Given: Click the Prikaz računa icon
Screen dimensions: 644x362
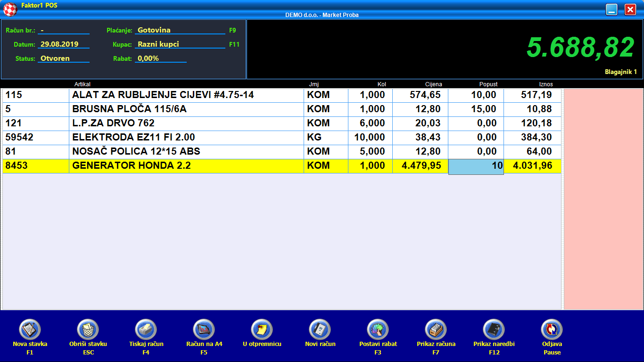Looking at the screenshot, I should click(x=436, y=329).
